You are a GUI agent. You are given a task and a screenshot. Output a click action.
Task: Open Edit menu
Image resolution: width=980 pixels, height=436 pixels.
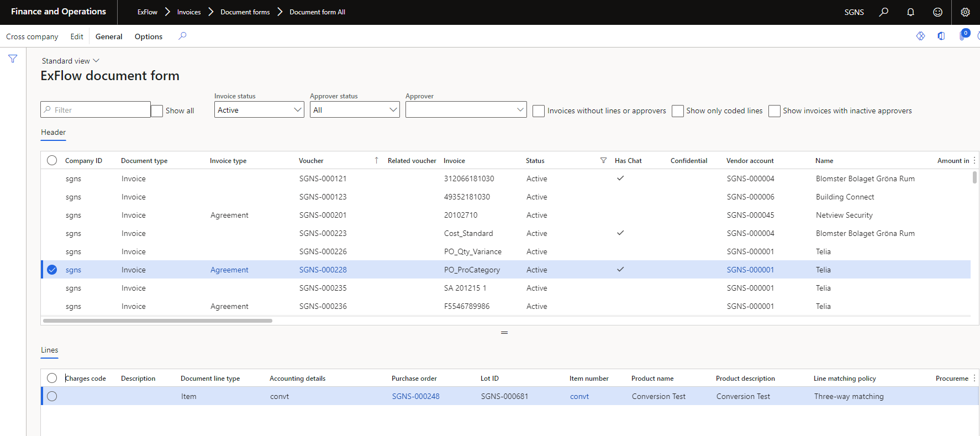coord(77,36)
